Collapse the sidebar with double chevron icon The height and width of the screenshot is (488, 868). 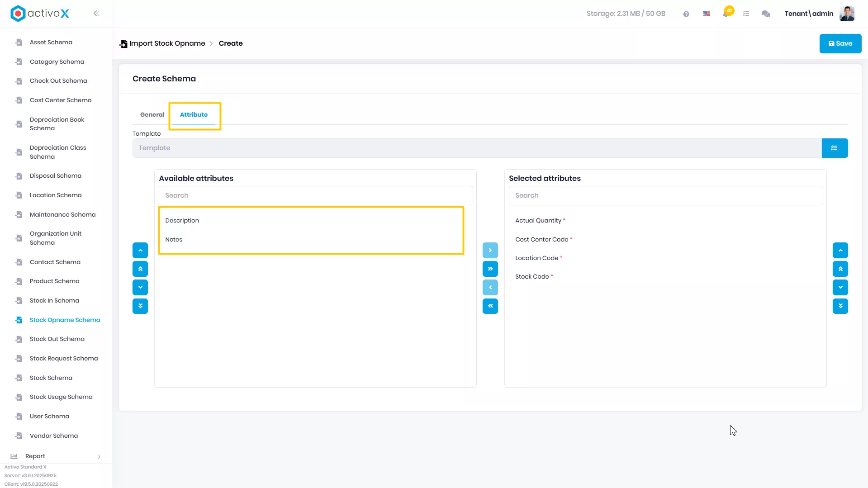[x=96, y=14]
